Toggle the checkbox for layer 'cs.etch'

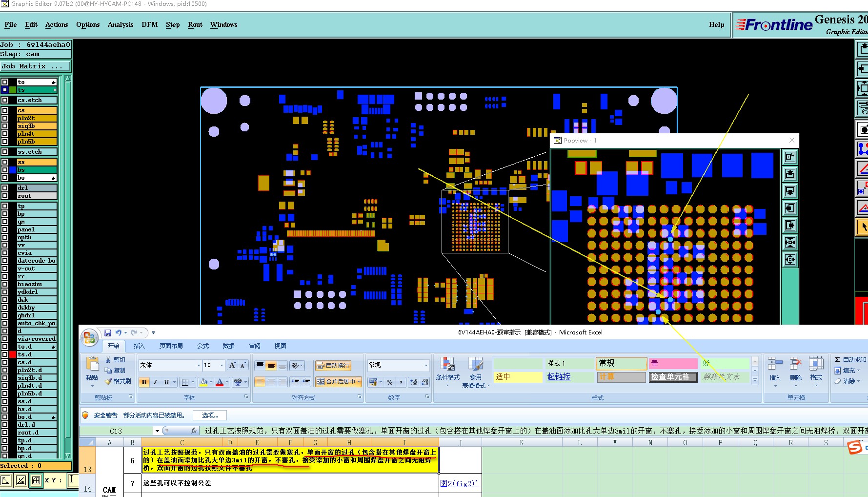point(5,100)
